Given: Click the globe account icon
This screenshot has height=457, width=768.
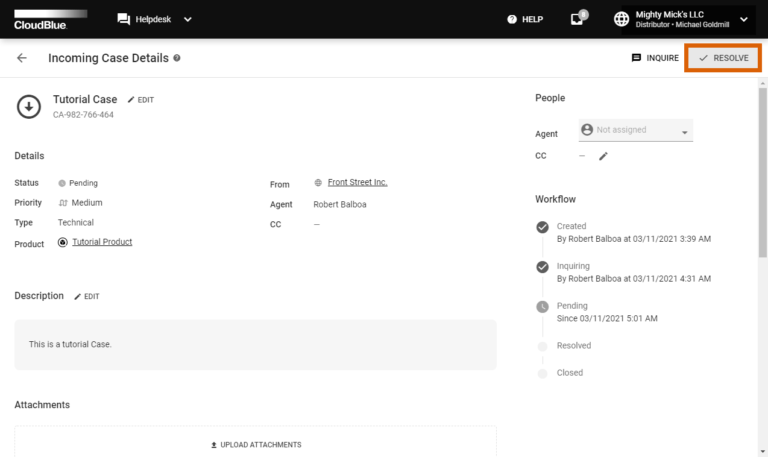Looking at the screenshot, I should click(x=622, y=19).
